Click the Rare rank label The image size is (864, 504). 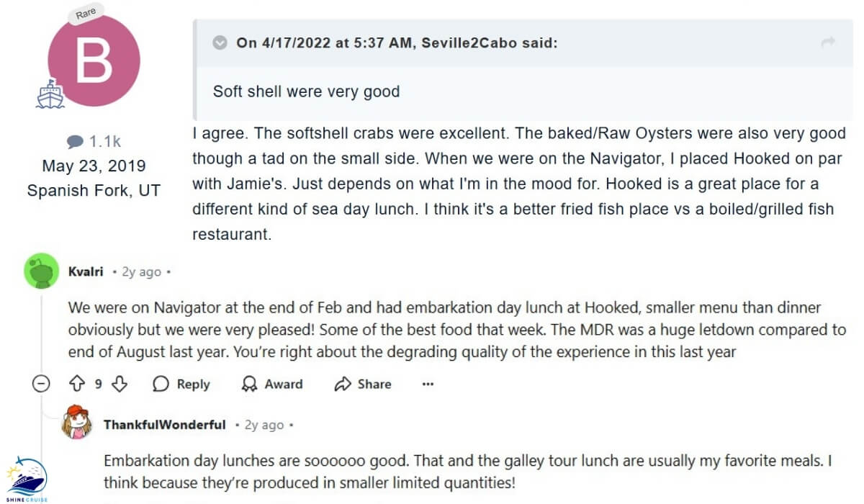[87, 13]
